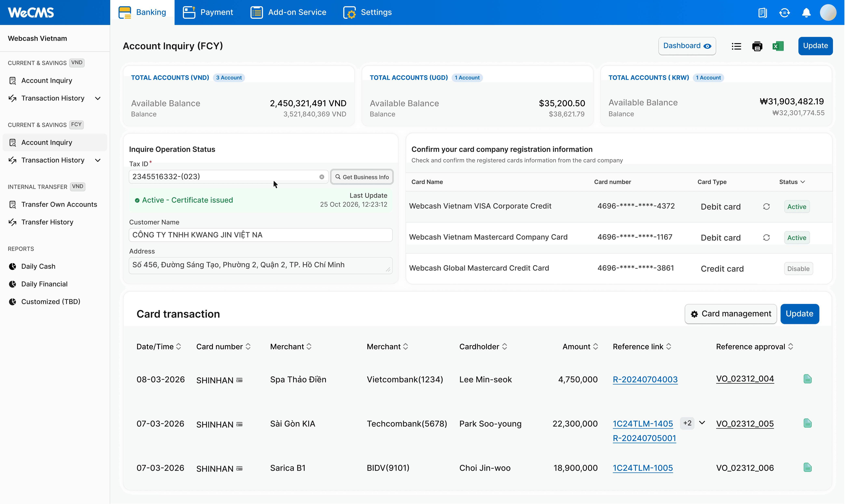Screen dimensions: 845x504
Task: Open the notifications bell
Action: pos(806,13)
